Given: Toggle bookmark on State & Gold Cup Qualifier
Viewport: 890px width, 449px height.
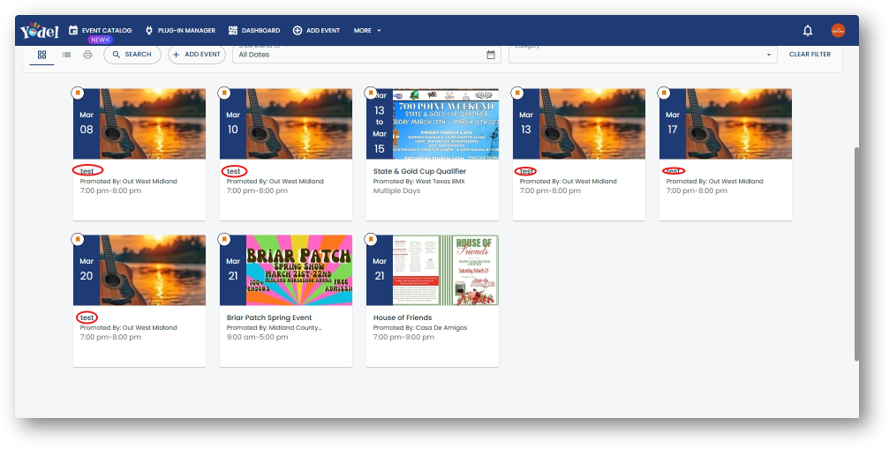Looking at the screenshot, I should tap(371, 93).
